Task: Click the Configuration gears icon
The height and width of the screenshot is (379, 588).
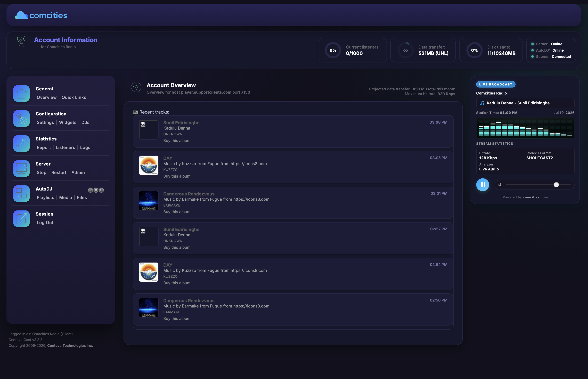Action: [x=21, y=118]
